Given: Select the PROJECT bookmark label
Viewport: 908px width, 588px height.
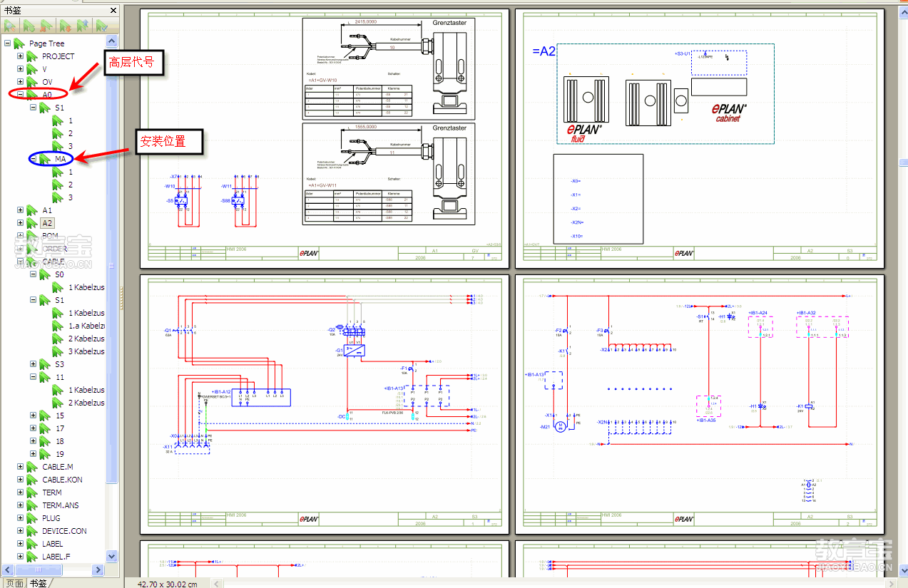Looking at the screenshot, I should pos(58,56).
